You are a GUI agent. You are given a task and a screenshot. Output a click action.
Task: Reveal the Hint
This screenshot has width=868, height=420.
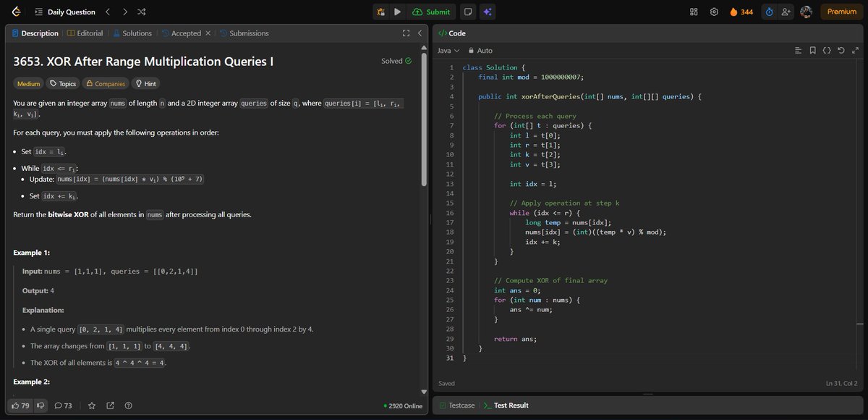click(x=147, y=83)
